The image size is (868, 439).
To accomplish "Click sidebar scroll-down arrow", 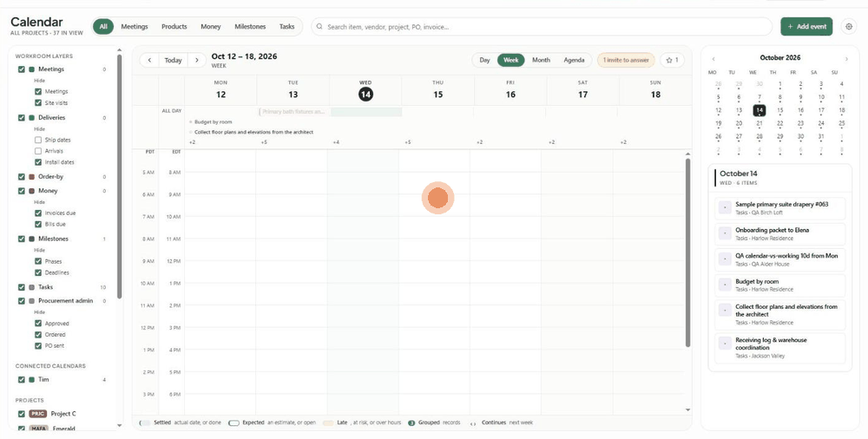I will (120, 425).
